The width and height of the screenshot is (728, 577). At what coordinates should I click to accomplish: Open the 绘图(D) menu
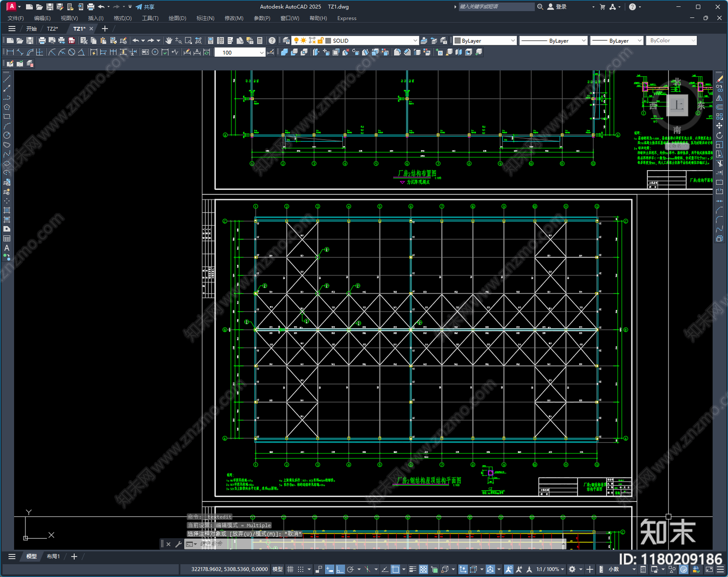(x=177, y=18)
